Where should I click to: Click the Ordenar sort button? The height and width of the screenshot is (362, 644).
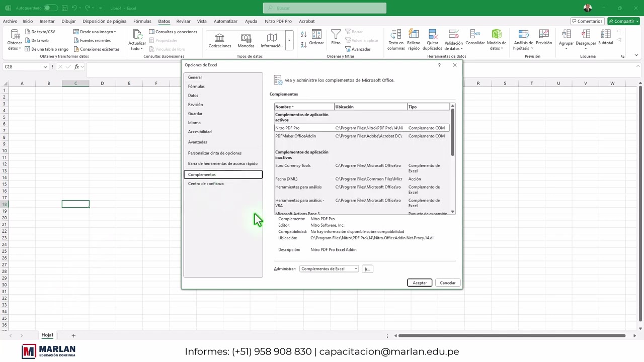(316, 37)
